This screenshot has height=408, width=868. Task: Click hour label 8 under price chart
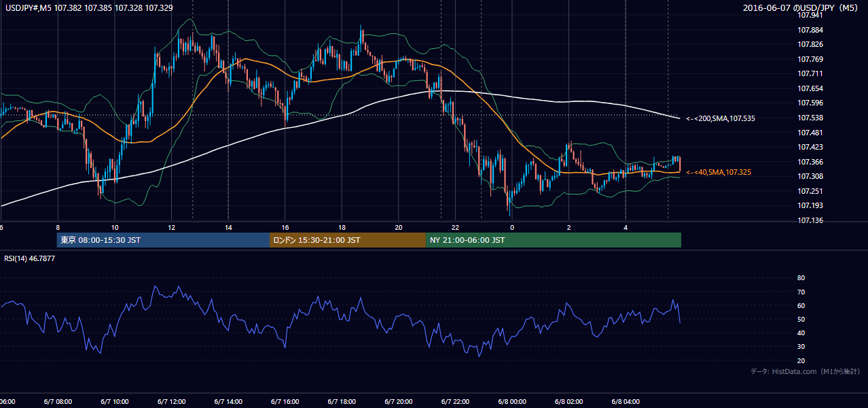click(x=58, y=228)
